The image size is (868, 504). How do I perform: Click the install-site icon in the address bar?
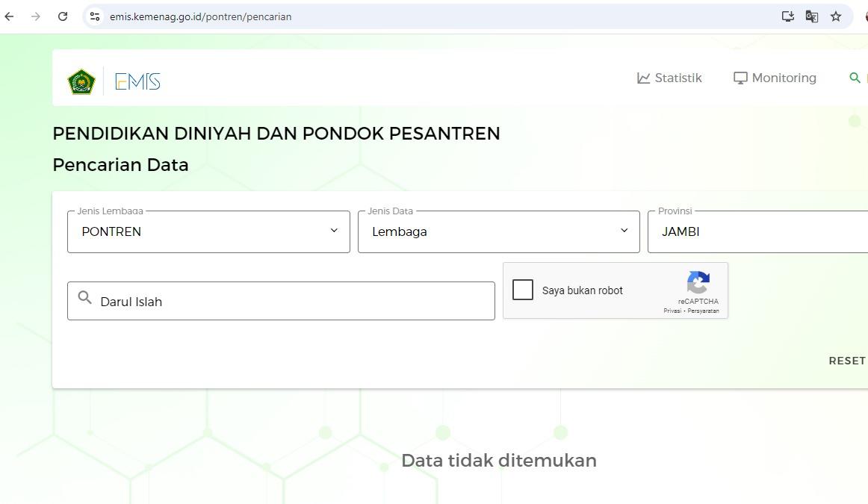[787, 16]
